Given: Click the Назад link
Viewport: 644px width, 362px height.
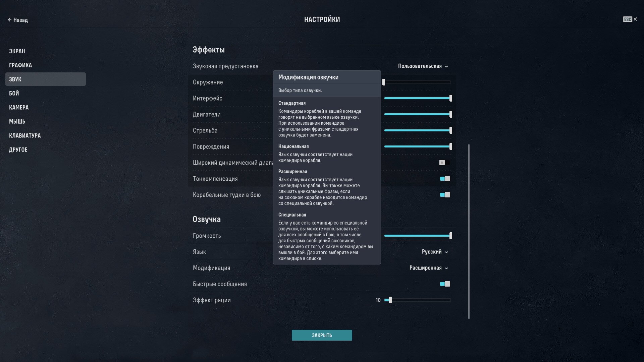Looking at the screenshot, I should (x=20, y=20).
